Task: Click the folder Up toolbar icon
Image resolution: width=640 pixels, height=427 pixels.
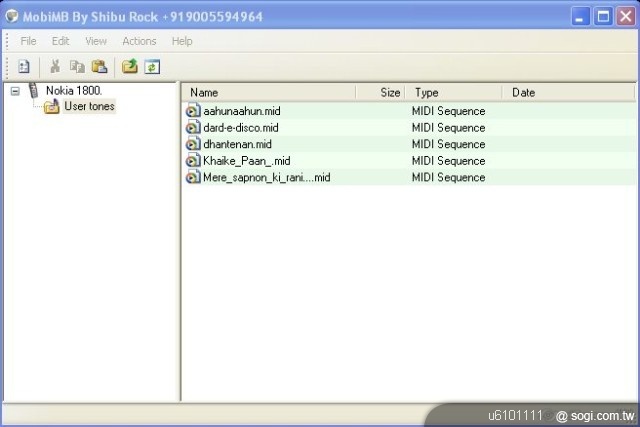Action: tap(130, 66)
